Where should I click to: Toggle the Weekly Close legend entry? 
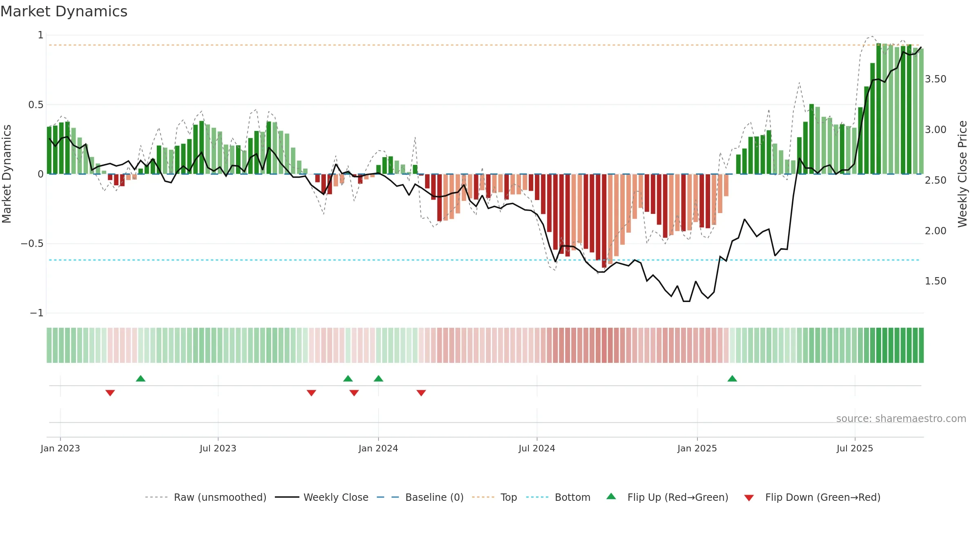click(322, 497)
